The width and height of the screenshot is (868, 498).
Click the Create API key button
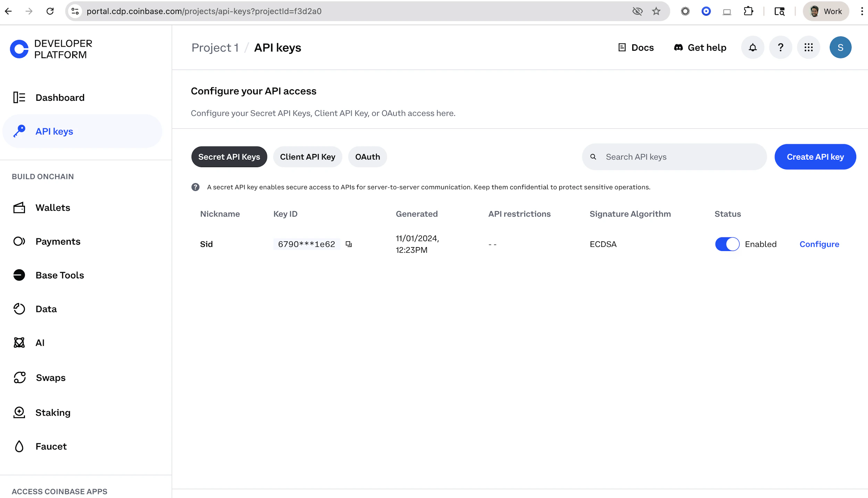click(815, 157)
